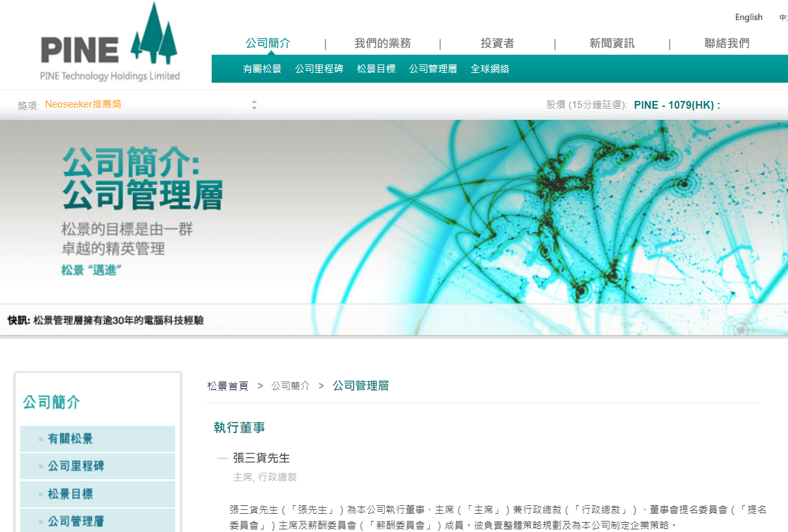Select 公司里程碑 in the teal submenu
This screenshot has height=532, width=788.
319,69
